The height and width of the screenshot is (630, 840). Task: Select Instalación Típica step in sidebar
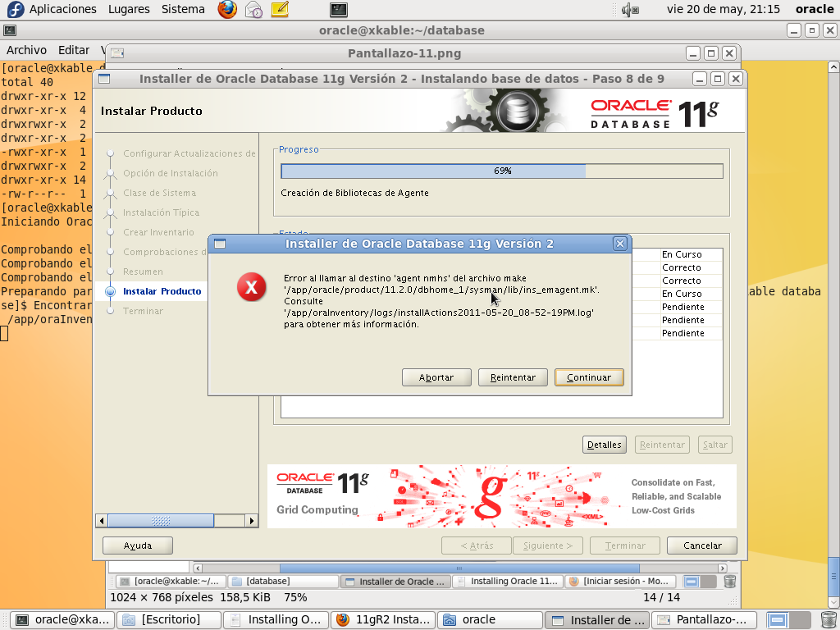point(162,212)
